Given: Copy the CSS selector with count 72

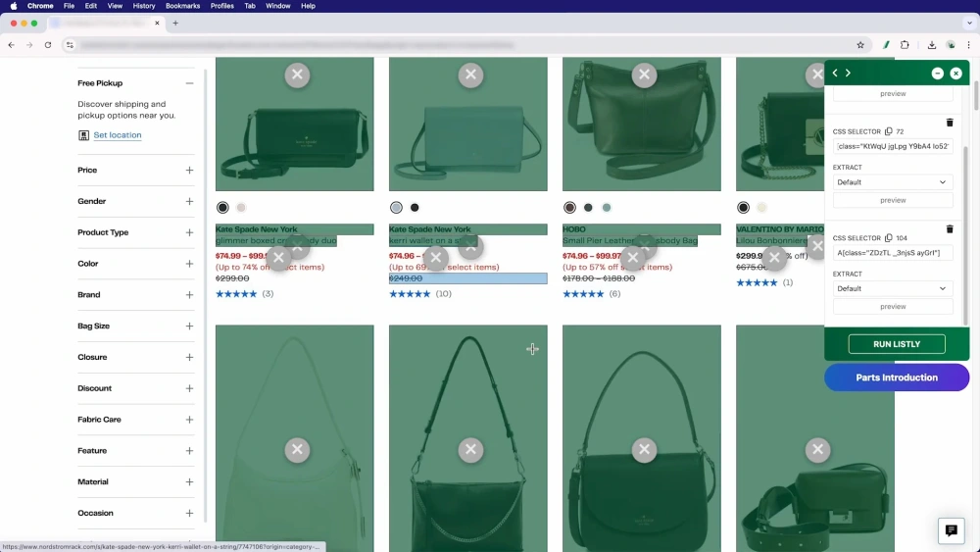Looking at the screenshot, I should coord(888,131).
